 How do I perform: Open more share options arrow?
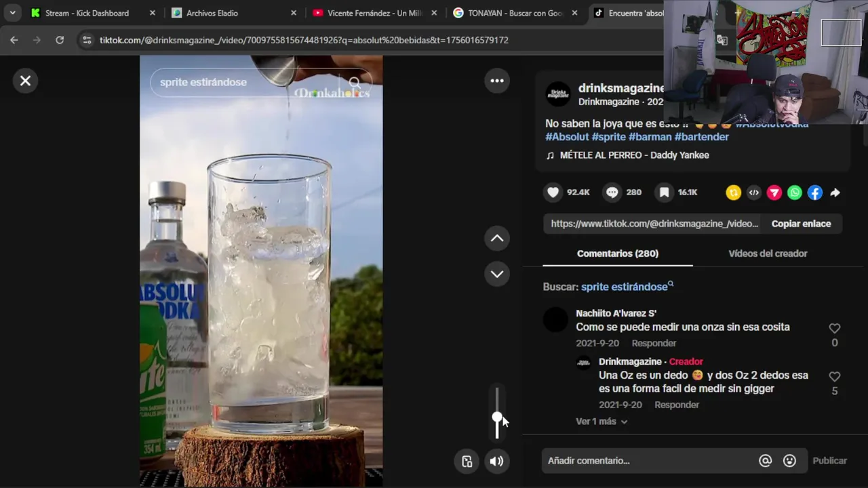click(835, 193)
